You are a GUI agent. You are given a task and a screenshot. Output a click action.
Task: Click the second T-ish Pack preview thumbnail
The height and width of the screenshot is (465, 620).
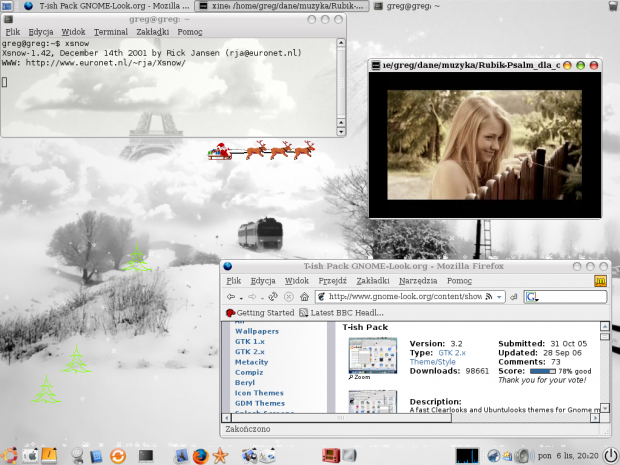click(372, 401)
